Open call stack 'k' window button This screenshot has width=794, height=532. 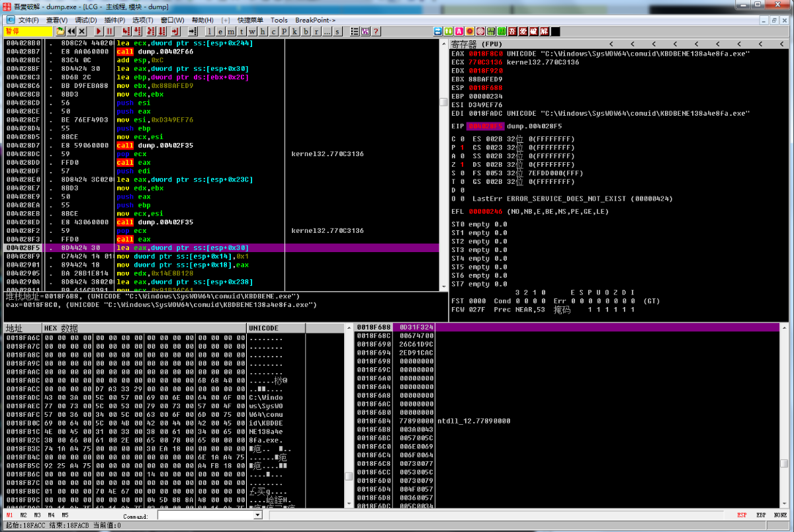click(296, 31)
